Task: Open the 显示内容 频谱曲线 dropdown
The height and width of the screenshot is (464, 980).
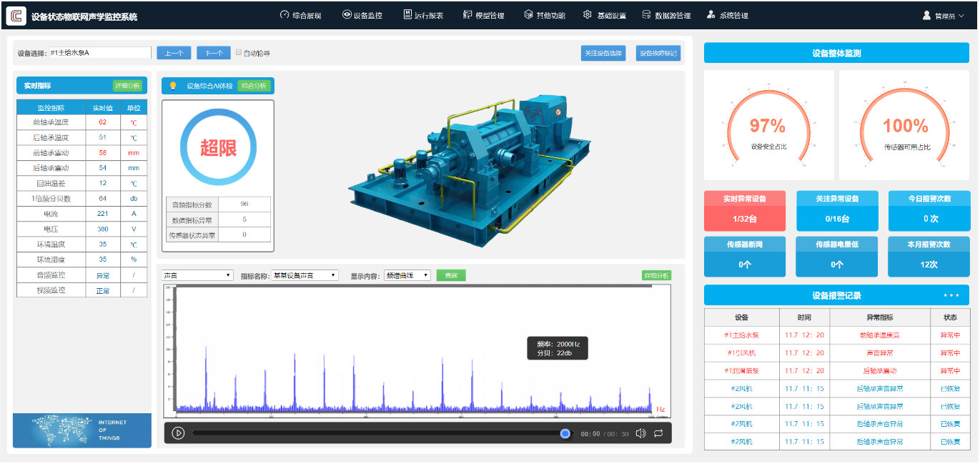Action: tap(407, 275)
